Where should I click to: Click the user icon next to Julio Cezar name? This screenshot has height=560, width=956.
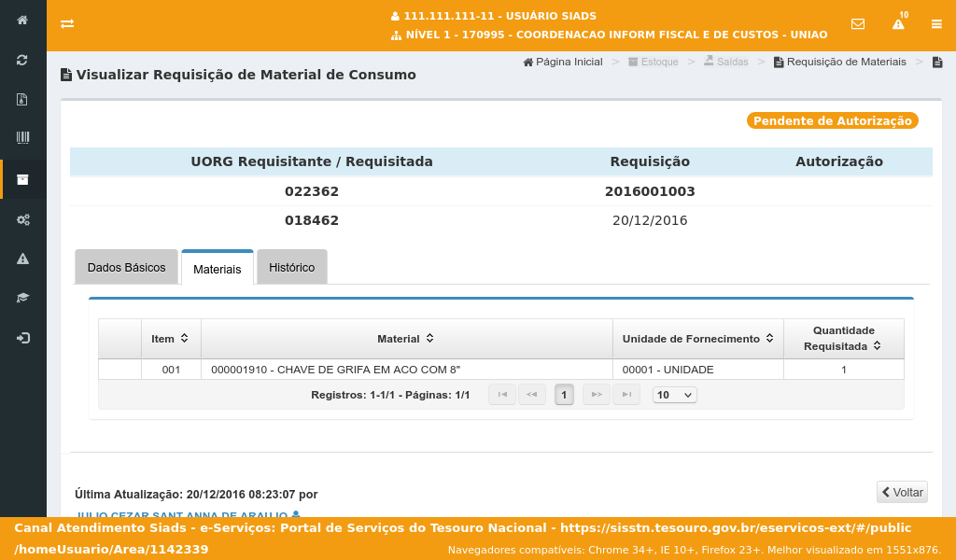pos(296,514)
